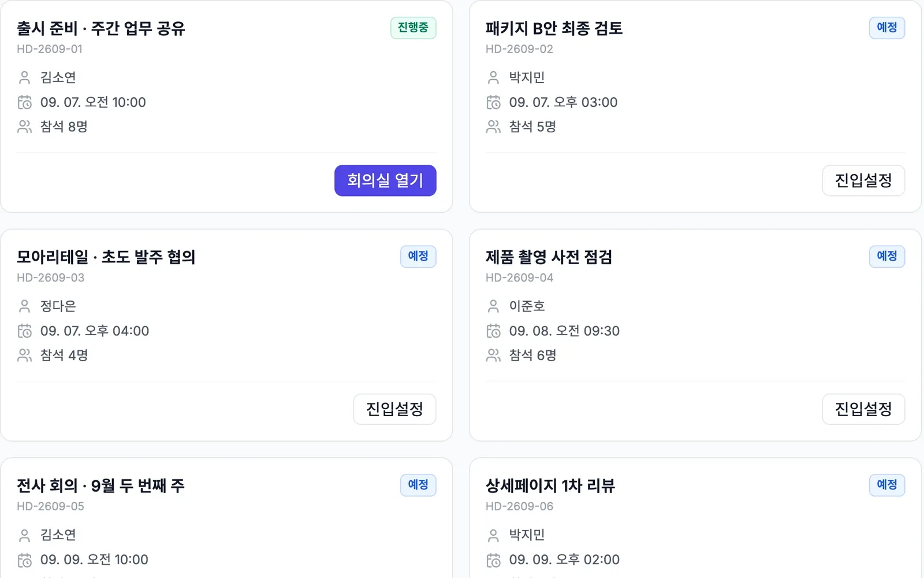Click 진입설정 on 패키지 B안 최종 검토
The width and height of the screenshot is (924, 578).
click(x=863, y=180)
